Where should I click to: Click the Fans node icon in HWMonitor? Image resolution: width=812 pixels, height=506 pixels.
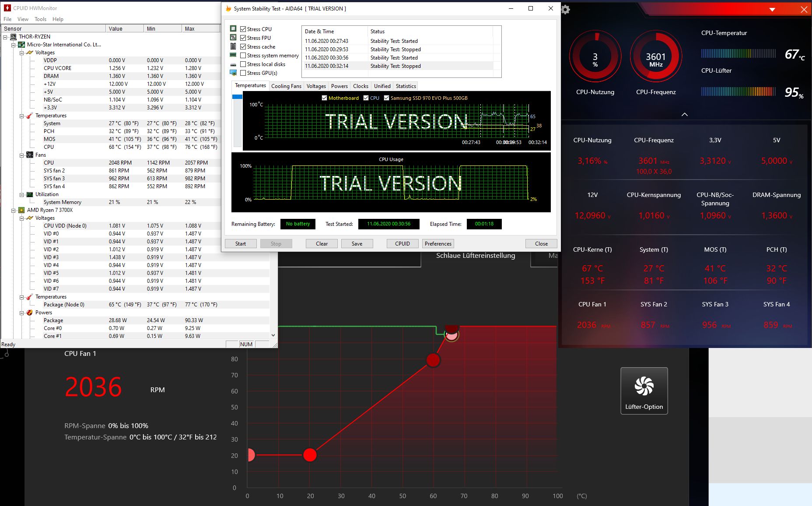pos(30,155)
